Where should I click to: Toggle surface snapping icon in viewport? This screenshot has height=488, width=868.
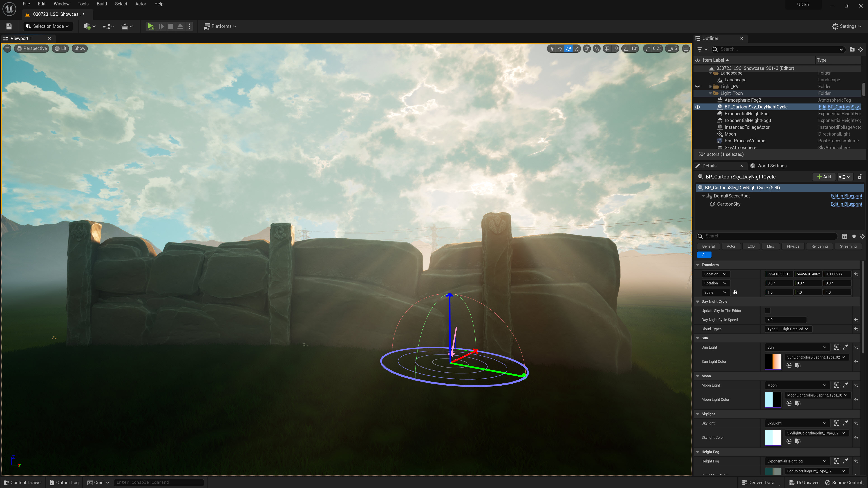coord(597,49)
